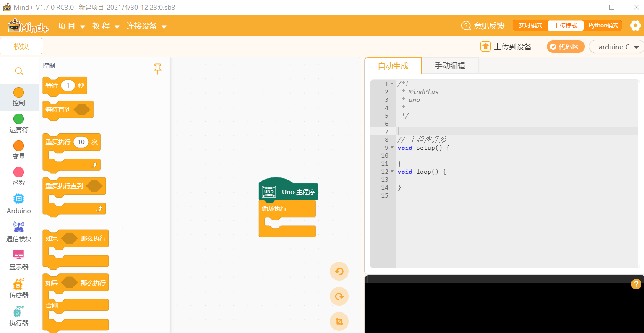
Task: Click the upload arrow icon next to 上传到设备
Action: coord(485,47)
